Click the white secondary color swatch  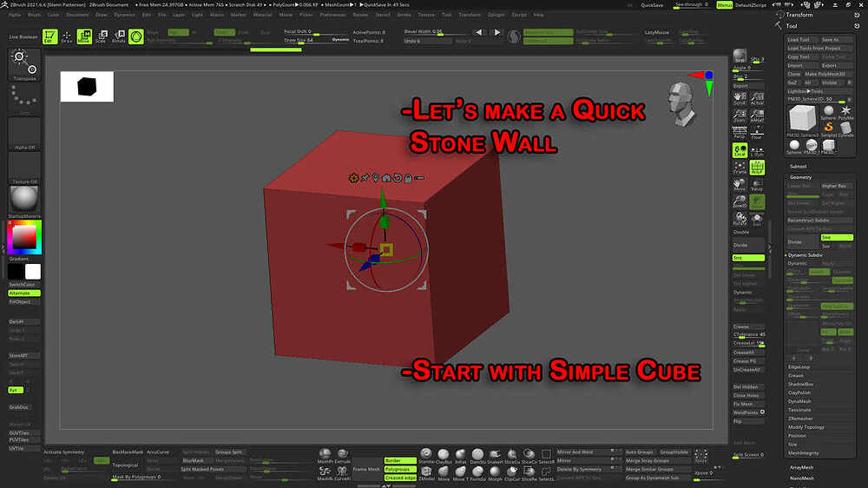coord(33,272)
